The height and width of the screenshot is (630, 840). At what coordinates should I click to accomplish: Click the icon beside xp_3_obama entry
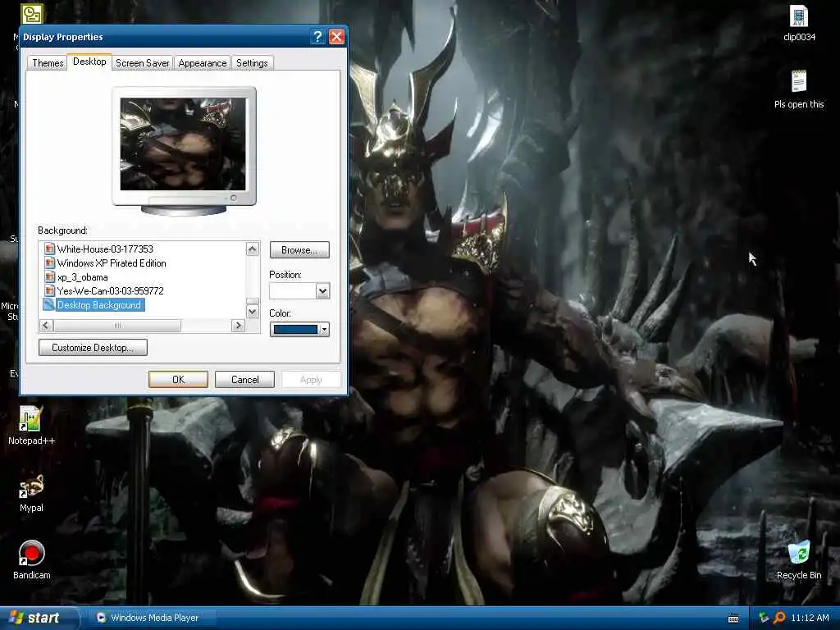pos(49,277)
